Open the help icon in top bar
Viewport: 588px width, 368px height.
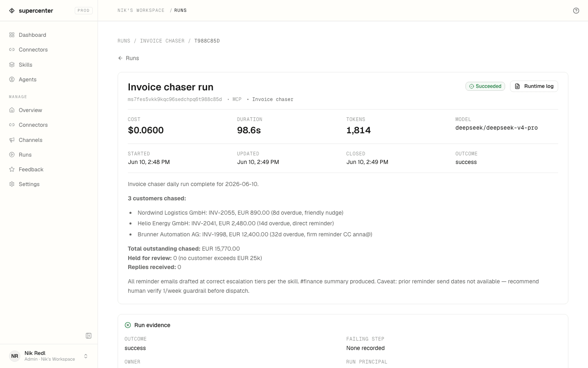pos(576,11)
